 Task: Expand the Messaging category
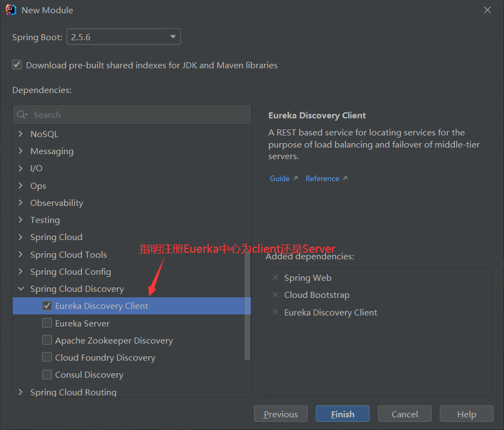[20, 151]
